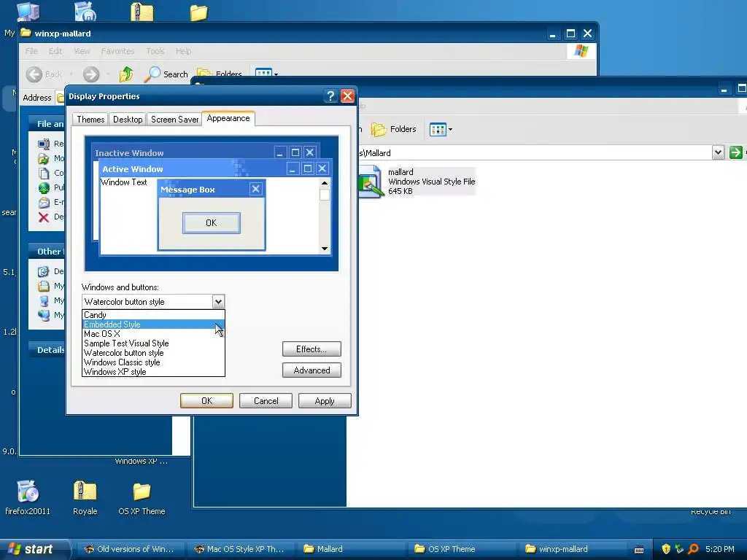This screenshot has width=747, height=560.
Task: Click the Back arrow in winxp-mallard window
Action: coord(34,74)
